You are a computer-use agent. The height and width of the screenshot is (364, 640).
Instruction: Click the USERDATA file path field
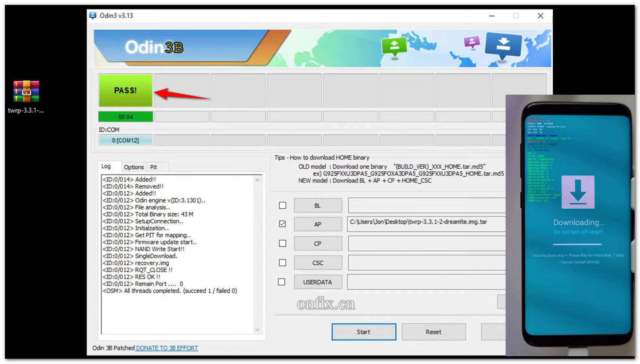click(x=426, y=282)
